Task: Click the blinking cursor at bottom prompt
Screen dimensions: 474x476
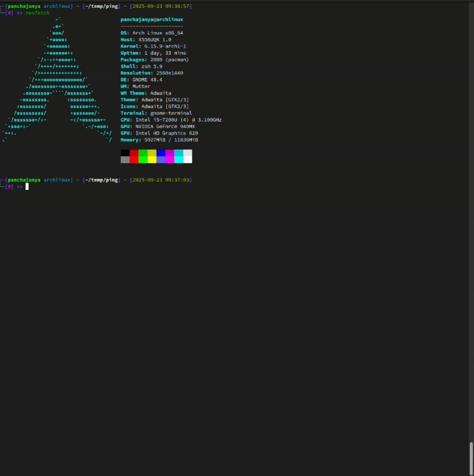Action: point(27,187)
